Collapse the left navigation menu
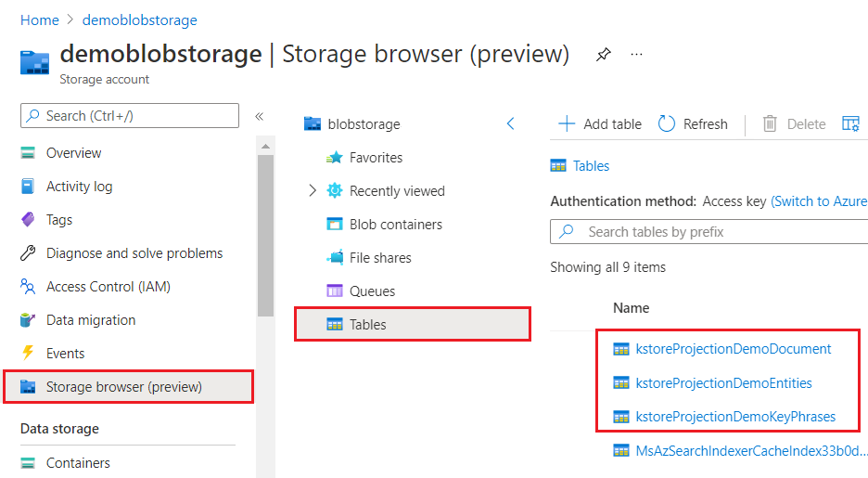Viewport: 868px width, 478px height. point(259,116)
